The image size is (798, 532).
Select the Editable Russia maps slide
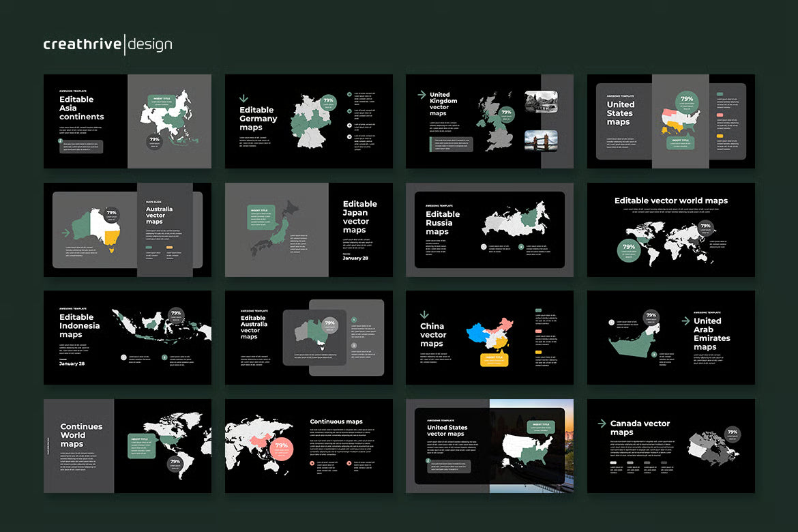[490, 230]
